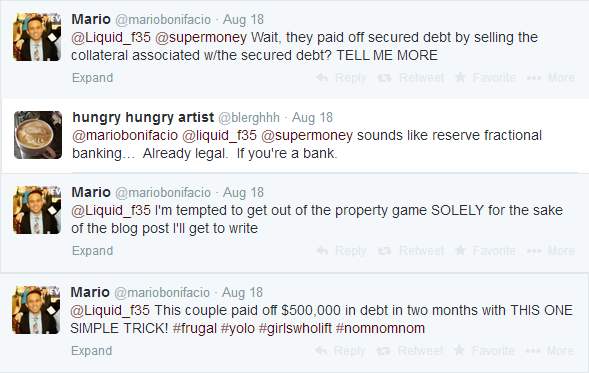
Task: Open More menu on property game tweet
Action: tap(550, 251)
